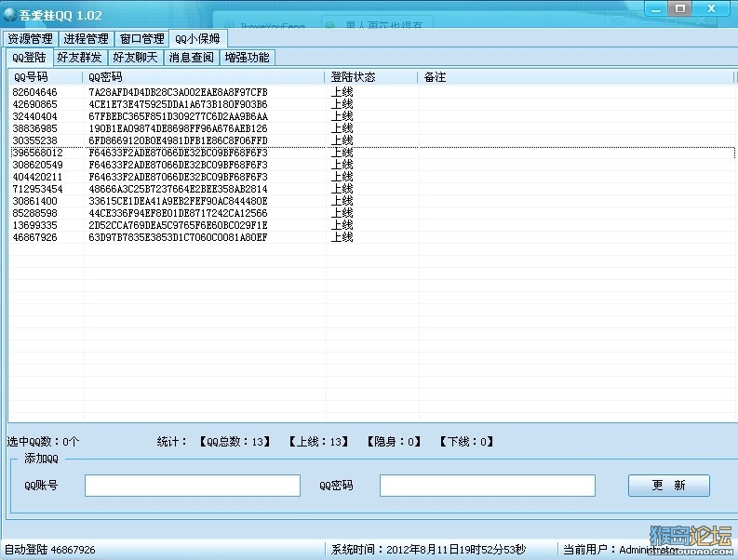Screen dimensions: 738x560
Task: Sort by the QQ密码 column header
Action: click(203, 77)
